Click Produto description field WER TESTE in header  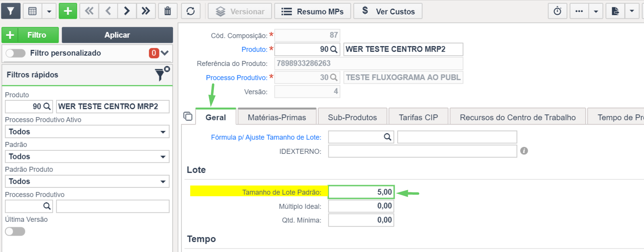pyautogui.click(x=403, y=49)
